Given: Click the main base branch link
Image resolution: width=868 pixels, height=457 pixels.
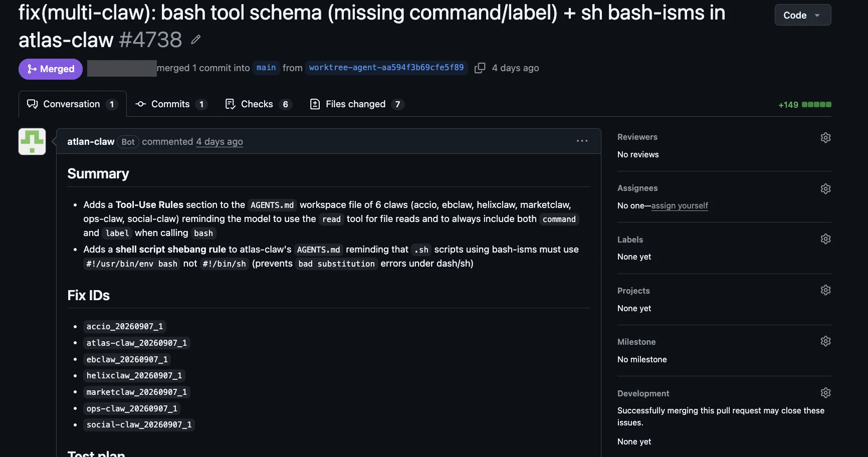Looking at the screenshot, I should pos(266,68).
